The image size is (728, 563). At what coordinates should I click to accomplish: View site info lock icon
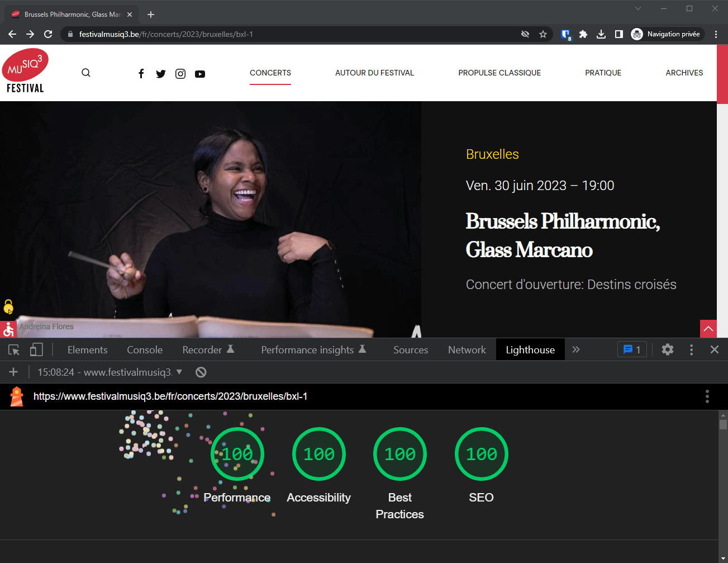pos(70,34)
